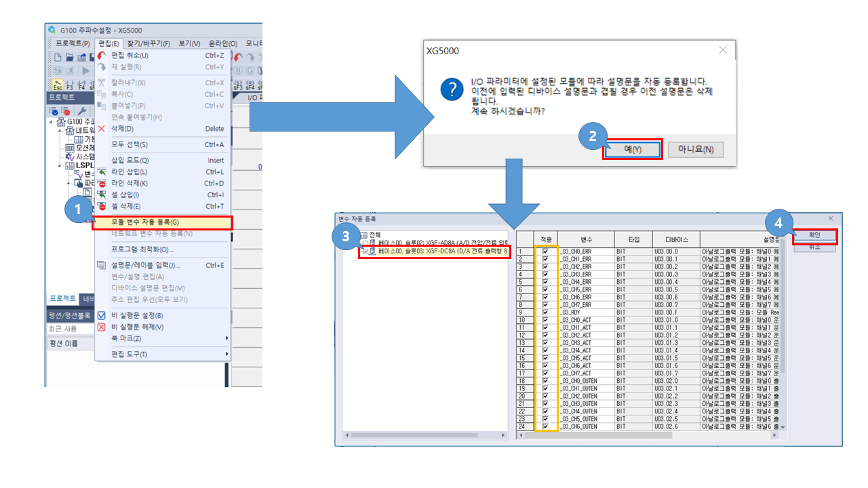Click the new document icon on the toolbar

tap(59, 57)
